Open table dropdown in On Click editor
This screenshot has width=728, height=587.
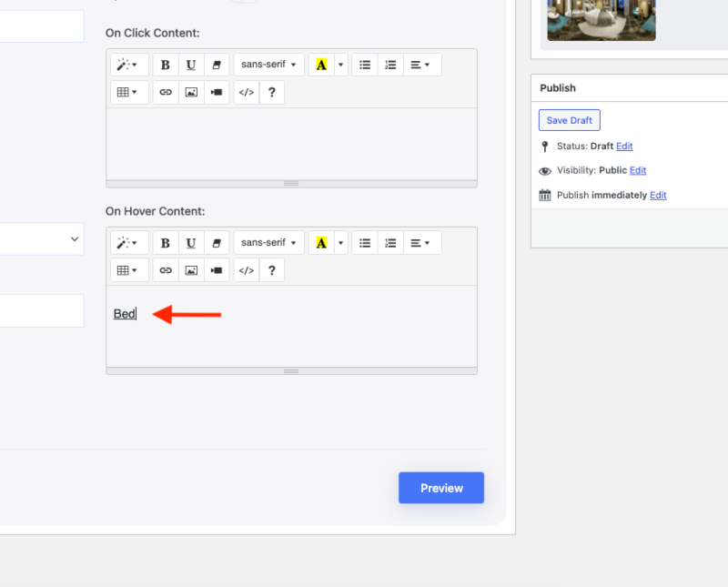coord(129,92)
